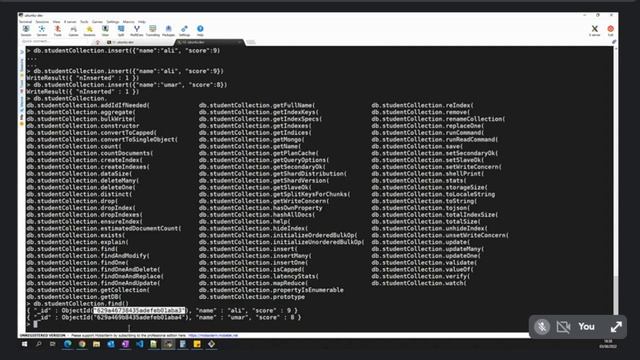This screenshot has height=360, width=640.
Task: Open the Sessions menu
Action: click(42, 22)
